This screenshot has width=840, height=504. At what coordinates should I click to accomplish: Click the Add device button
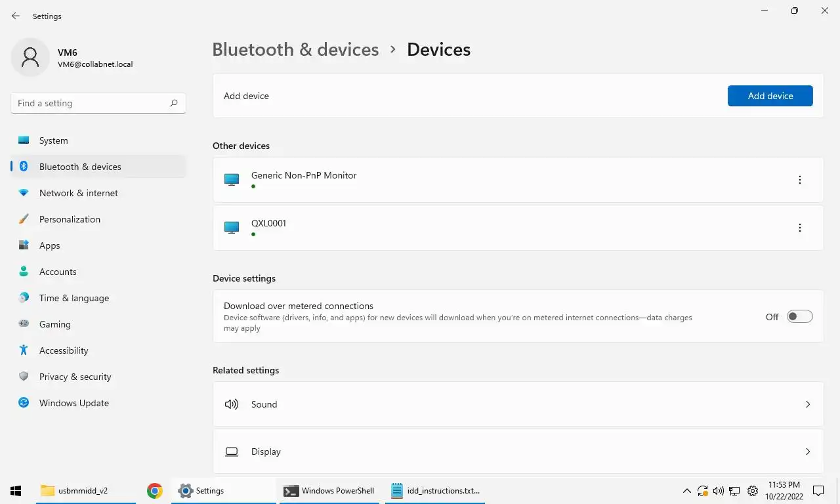[770, 96]
